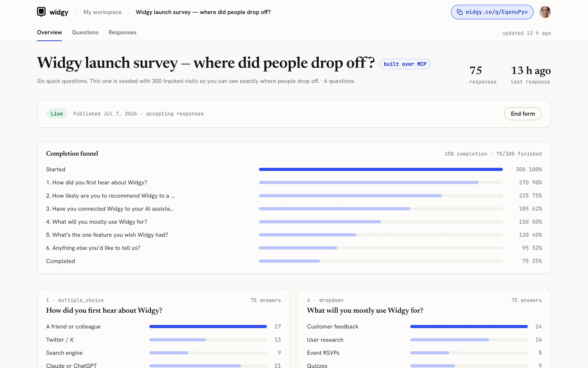588x368 pixels.
Task: Click the Search engine answer row
Action: coord(164,353)
